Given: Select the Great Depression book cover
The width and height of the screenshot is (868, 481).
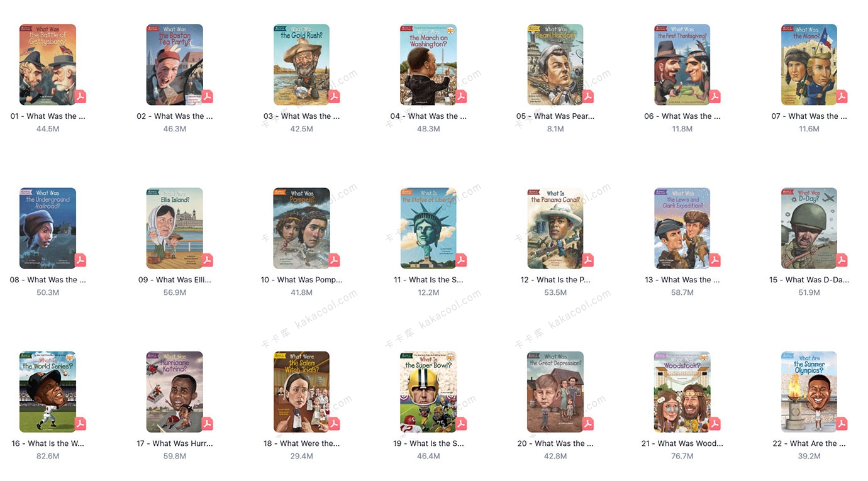Looking at the screenshot, I should [555, 392].
